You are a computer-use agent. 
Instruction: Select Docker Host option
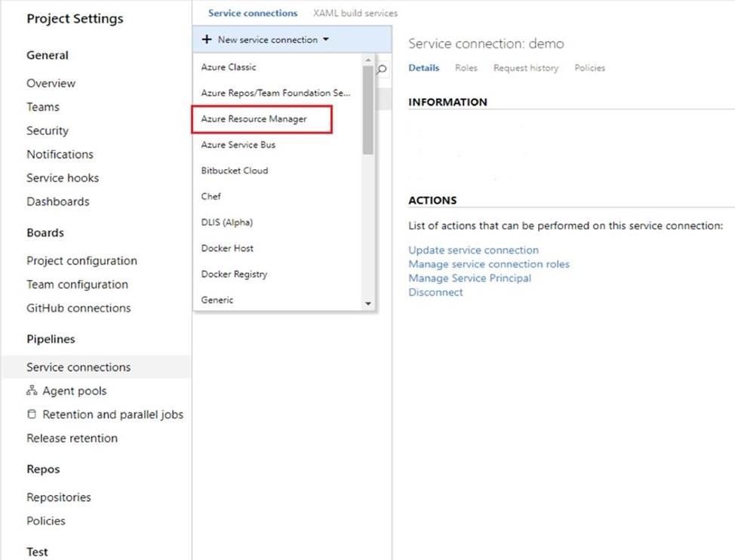coord(278,248)
